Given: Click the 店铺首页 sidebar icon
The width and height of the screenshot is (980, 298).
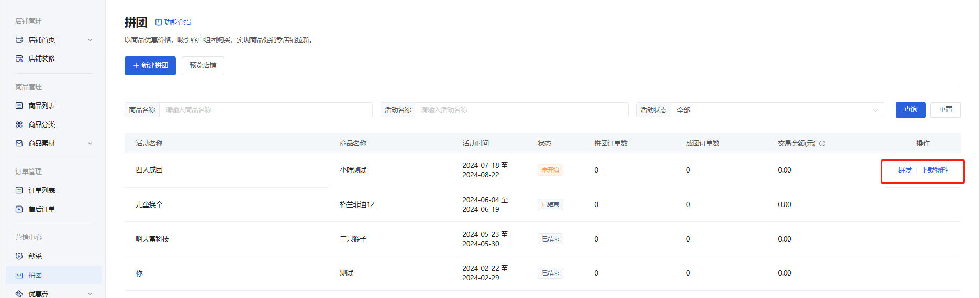Looking at the screenshot, I should [19, 40].
